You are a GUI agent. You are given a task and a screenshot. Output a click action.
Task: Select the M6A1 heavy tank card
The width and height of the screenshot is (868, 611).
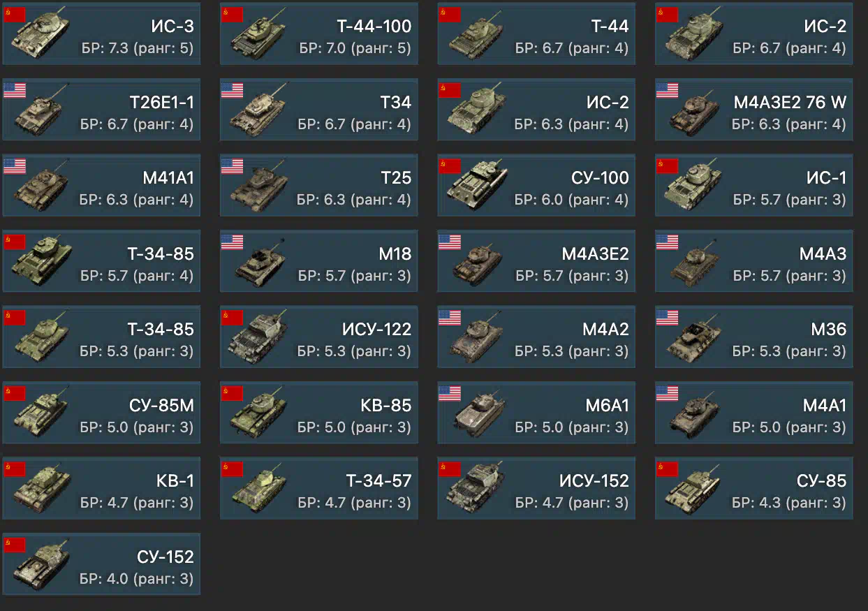[x=536, y=412]
